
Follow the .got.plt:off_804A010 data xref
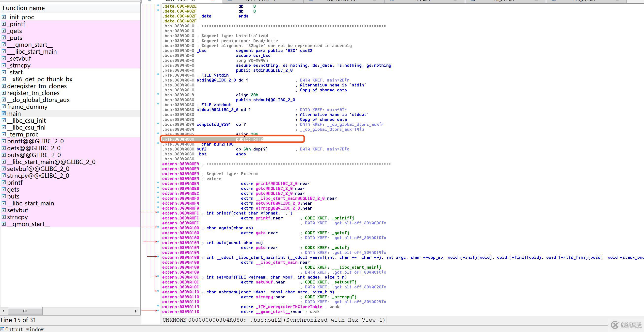pos(359,238)
